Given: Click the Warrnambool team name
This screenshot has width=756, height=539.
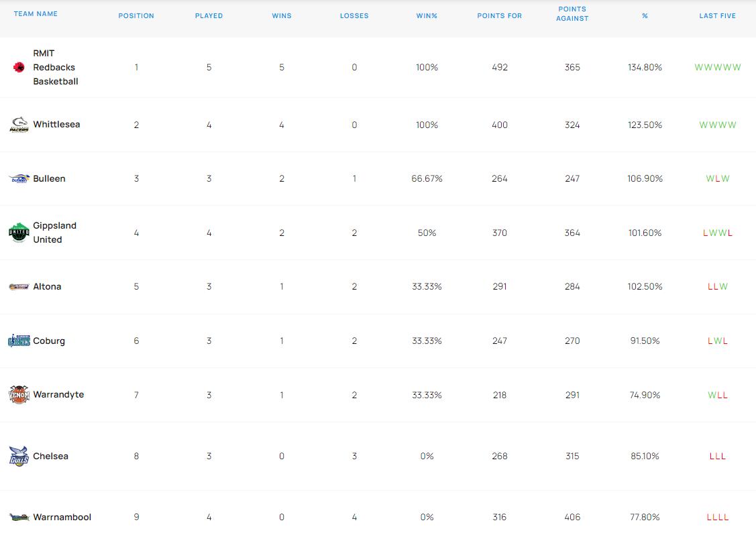Looking at the screenshot, I should pyautogui.click(x=62, y=518).
